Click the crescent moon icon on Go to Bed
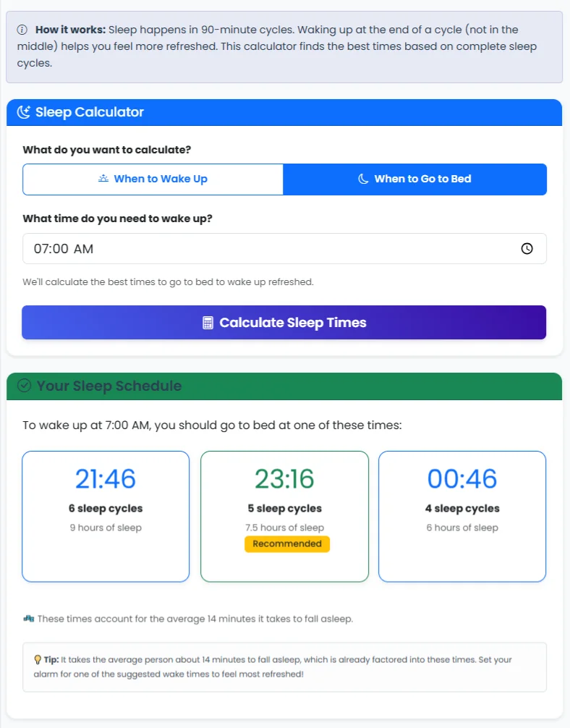The height and width of the screenshot is (728, 570). (364, 179)
